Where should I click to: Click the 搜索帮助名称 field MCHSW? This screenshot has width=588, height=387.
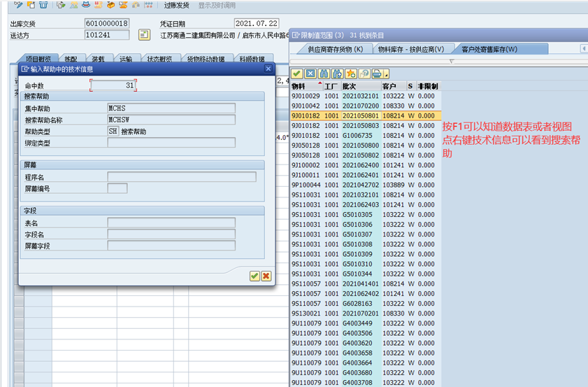pyautogui.click(x=171, y=120)
